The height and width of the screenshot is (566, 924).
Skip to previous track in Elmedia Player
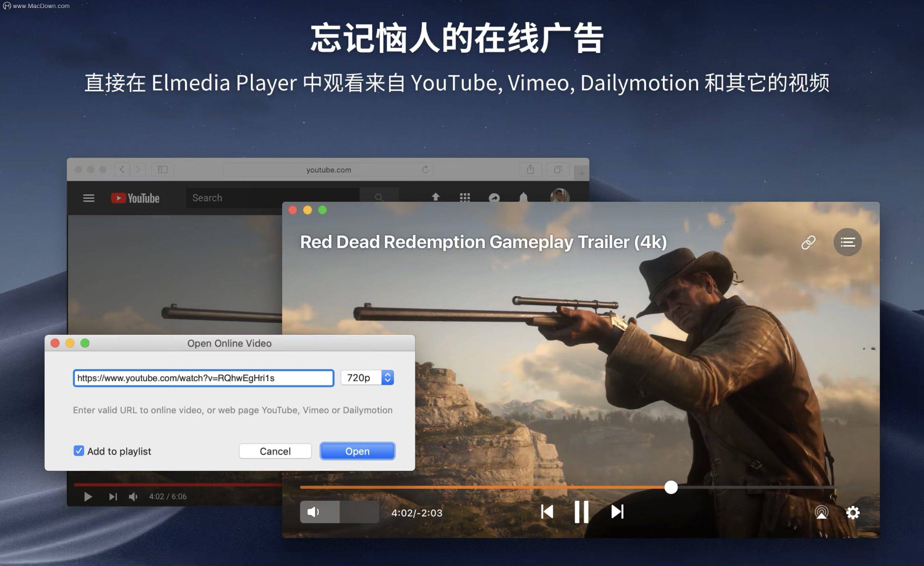point(547,512)
